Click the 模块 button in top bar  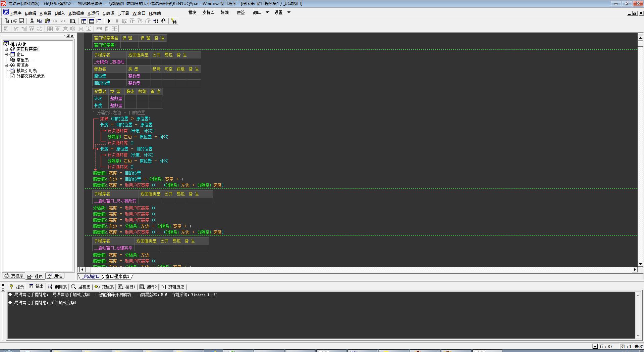click(192, 12)
